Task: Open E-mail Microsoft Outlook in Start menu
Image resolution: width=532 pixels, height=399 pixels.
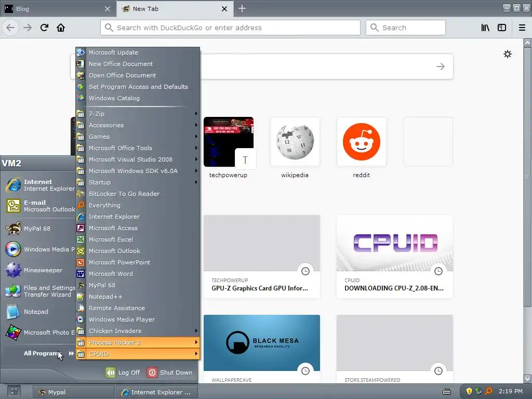Action: click(x=40, y=206)
